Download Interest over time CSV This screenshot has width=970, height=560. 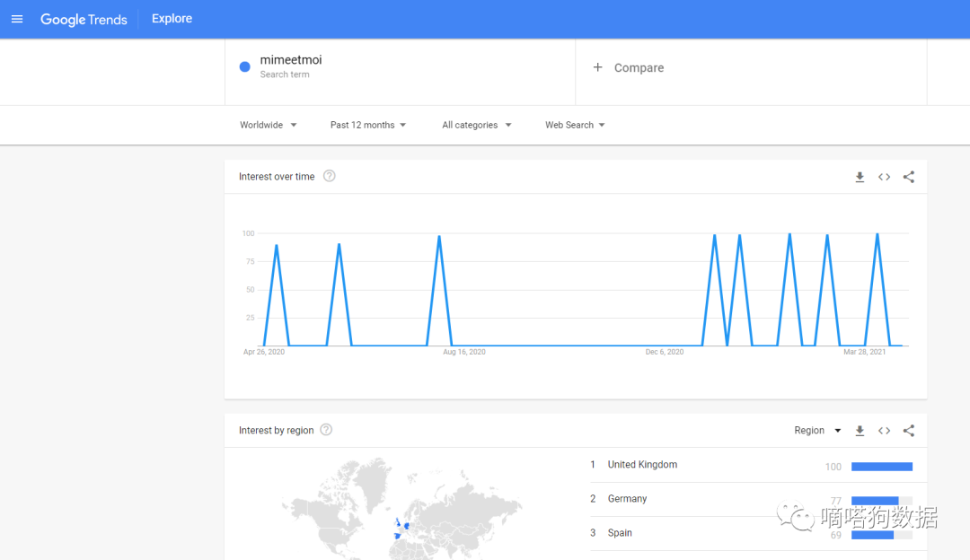pyautogui.click(x=860, y=178)
